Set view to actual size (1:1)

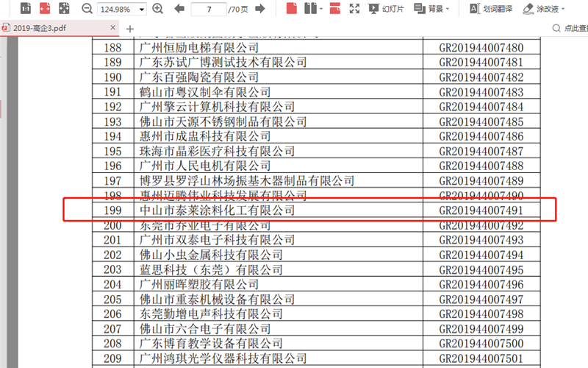[x=26, y=8]
